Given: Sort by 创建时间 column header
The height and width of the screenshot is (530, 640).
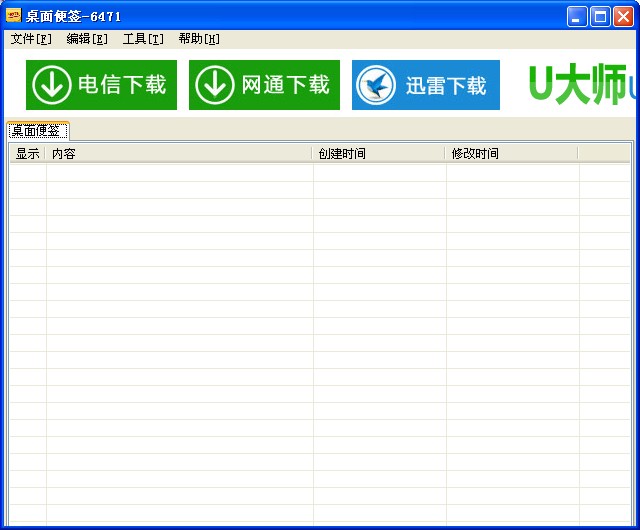Looking at the screenshot, I should point(379,154).
